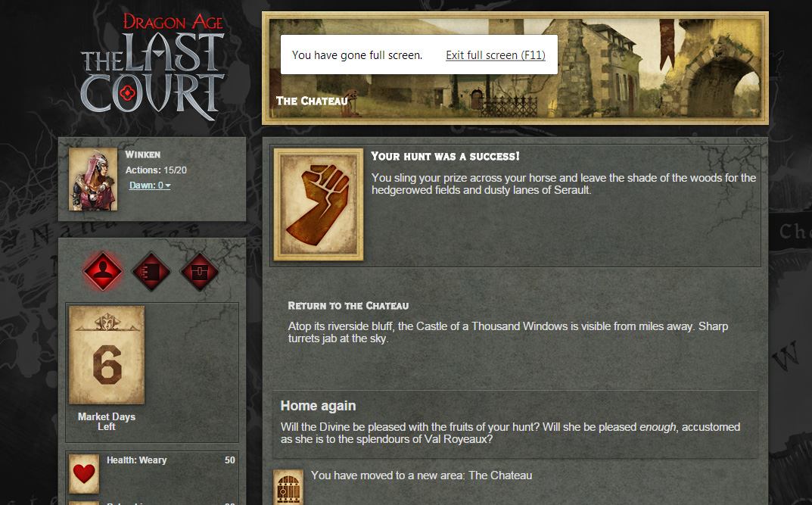Click the Health: Weary label

(x=137, y=460)
